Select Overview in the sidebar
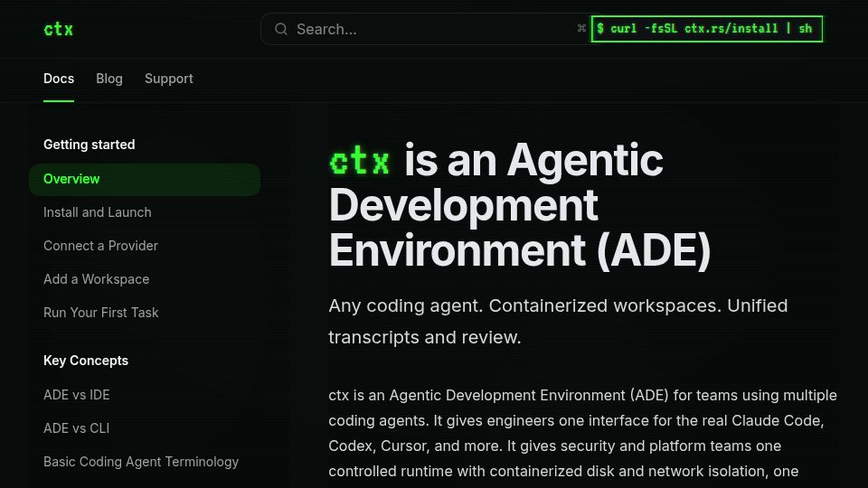 pos(145,179)
